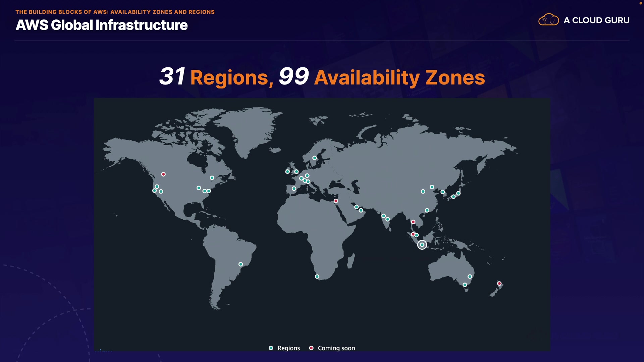
Task: Click the red coming-soon dot in Canada
Action: pos(163,174)
